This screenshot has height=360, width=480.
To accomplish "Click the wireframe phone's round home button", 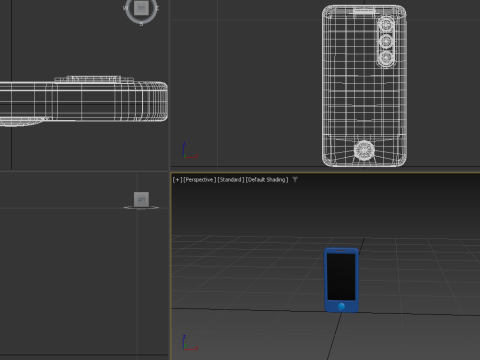I will pos(364,150).
